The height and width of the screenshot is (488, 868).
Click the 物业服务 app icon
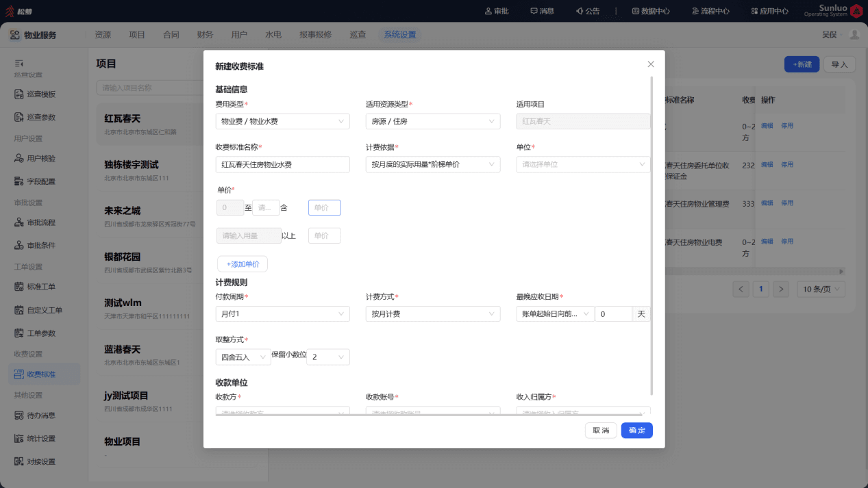pos(15,35)
